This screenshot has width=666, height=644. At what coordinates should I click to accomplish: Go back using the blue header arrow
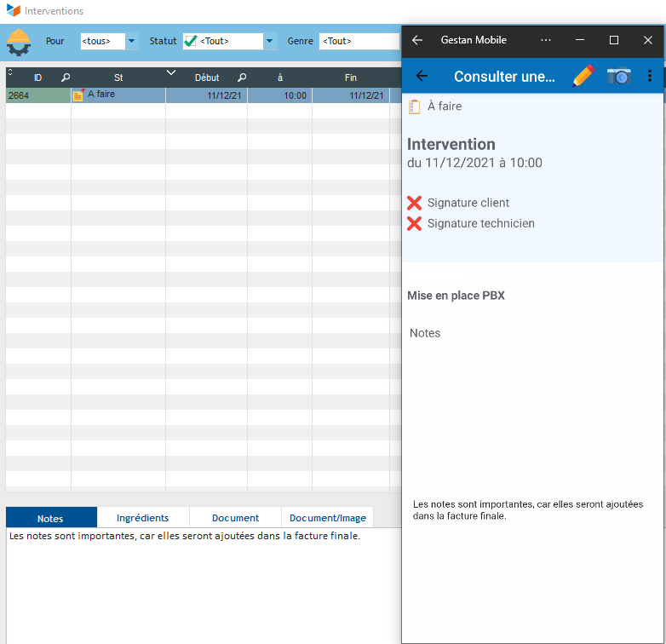[x=422, y=76]
